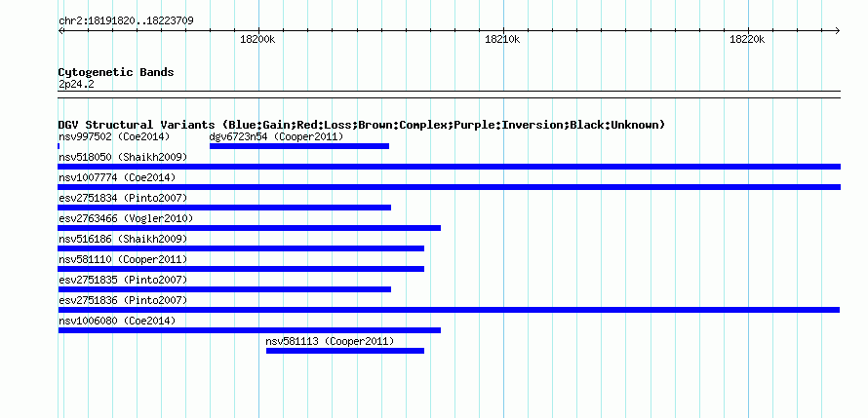This screenshot has height=418, width=868.
Task: Click the nsv581110 blue variant bar
Action: (x=241, y=269)
